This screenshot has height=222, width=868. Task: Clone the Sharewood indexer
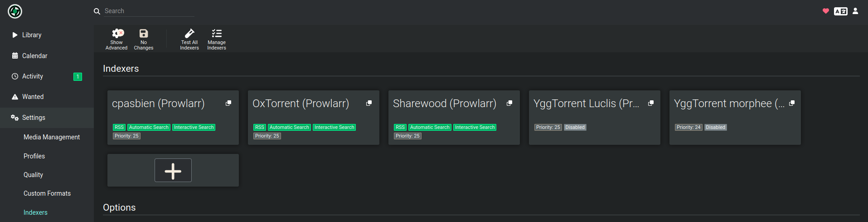pos(509,104)
